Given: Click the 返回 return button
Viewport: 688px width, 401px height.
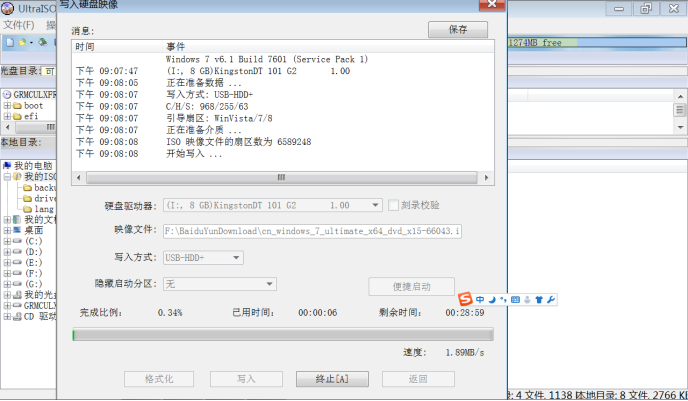Looking at the screenshot, I should [x=418, y=379].
